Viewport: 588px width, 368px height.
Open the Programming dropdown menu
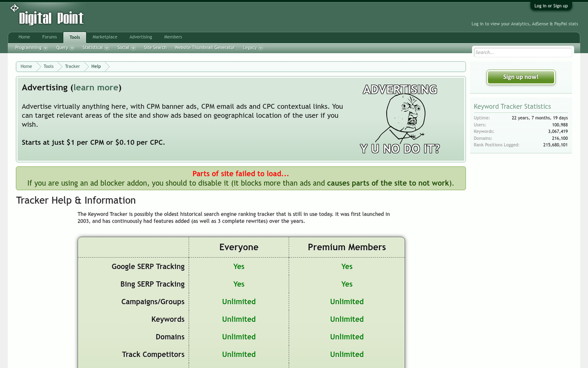click(30, 48)
